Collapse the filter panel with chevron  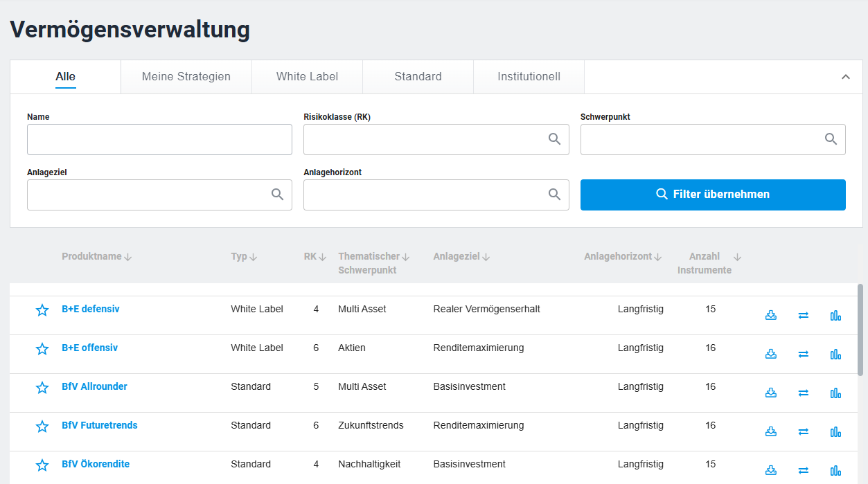[x=845, y=77]
